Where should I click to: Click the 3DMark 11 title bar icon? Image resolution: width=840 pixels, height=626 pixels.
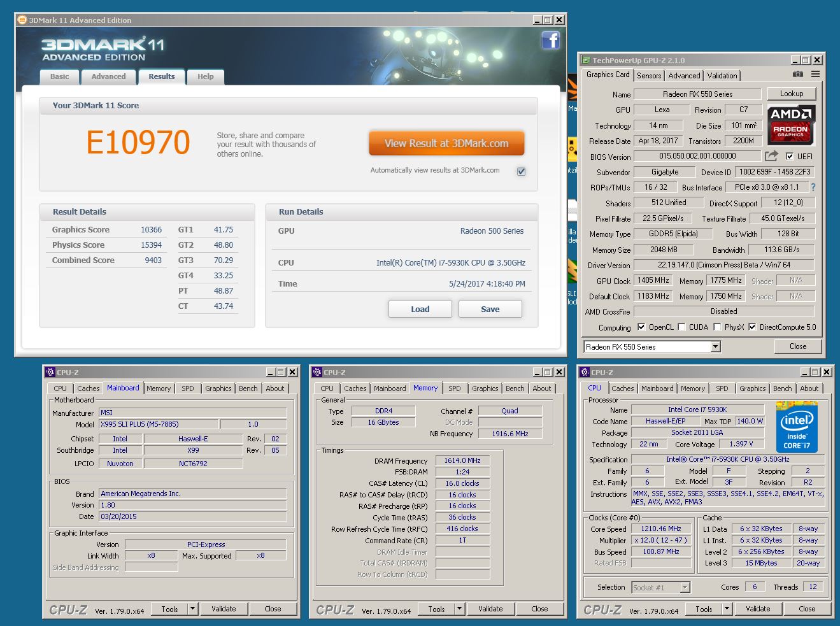(x=22, y=20)
